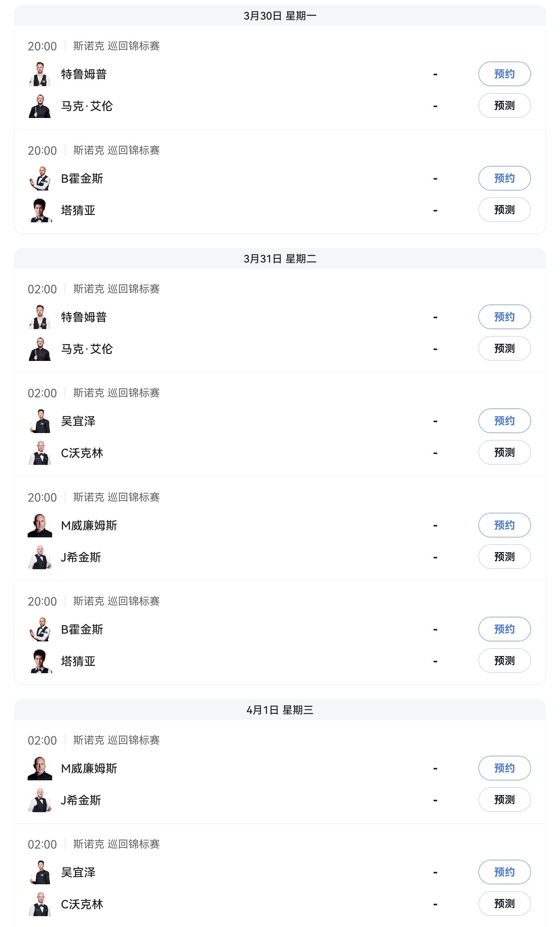Click B霍金斯 avatar in March 30 match
This screenshot has width=560, height=927.
40,178
